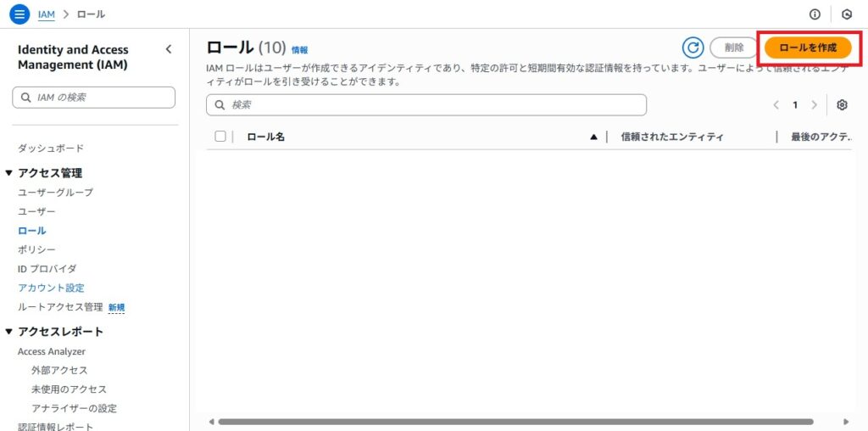868x431 pixels.
Task: Open the hamburger navigation menu icon
Action: coord(20,14)
